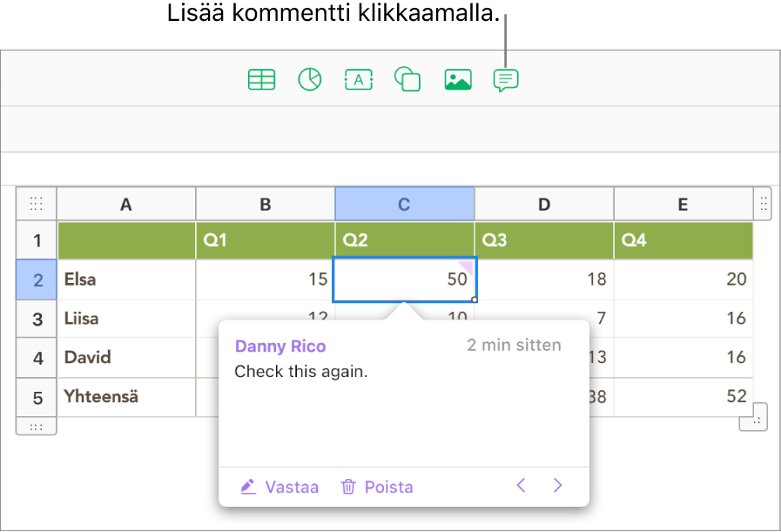Insert a table from the toolbar
The width and height of the screenshot is (781, 532).
[x=261, y=80]
